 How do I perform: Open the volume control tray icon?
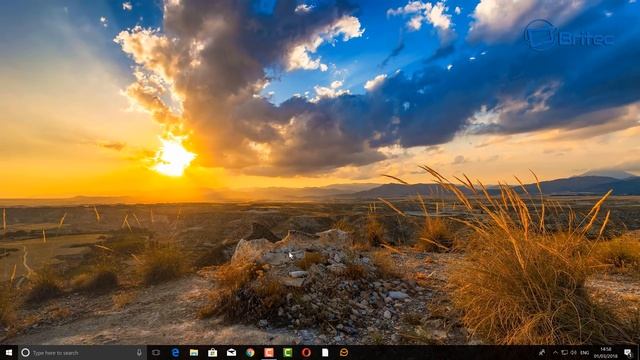click(x=573, y=353)
